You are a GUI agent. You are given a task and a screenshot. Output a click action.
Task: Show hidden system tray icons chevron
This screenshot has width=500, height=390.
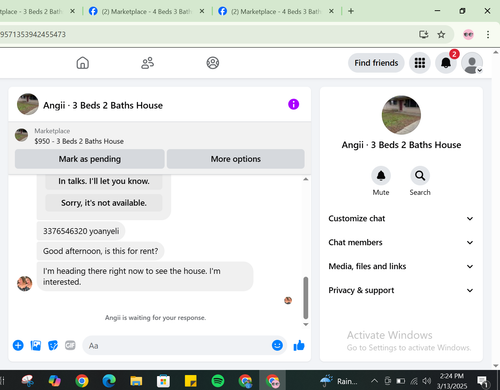click(x=374, y=381)
